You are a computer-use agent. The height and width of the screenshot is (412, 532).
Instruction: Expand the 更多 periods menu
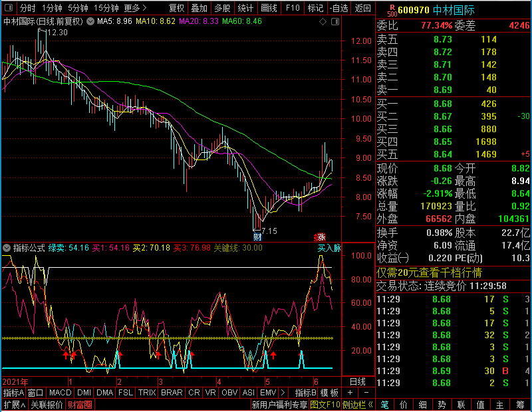pos(135,8)
